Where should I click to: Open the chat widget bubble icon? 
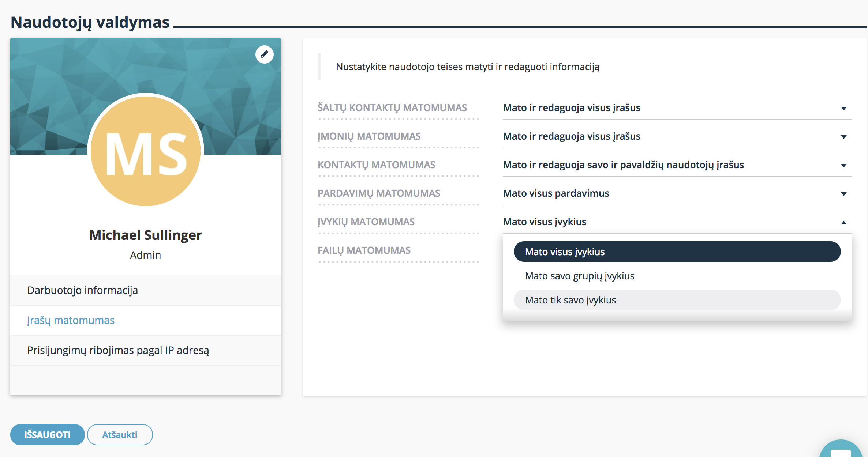[841, 449]
